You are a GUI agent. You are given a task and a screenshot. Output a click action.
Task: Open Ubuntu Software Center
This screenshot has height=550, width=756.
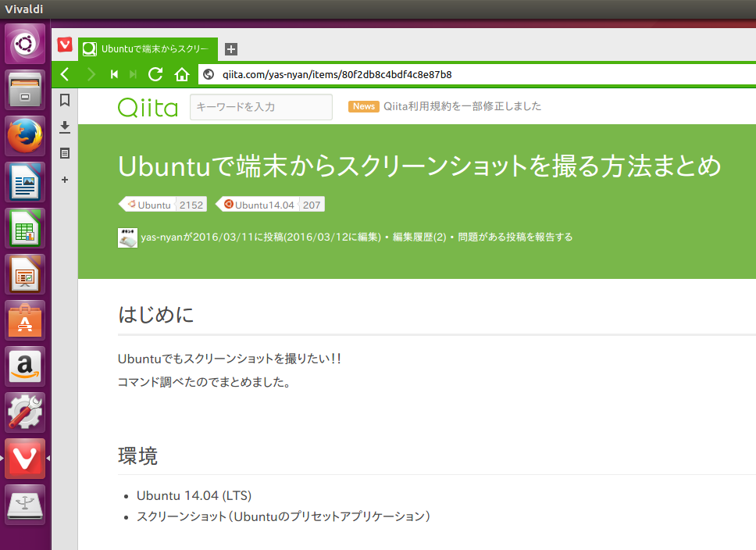click(25, 321)
